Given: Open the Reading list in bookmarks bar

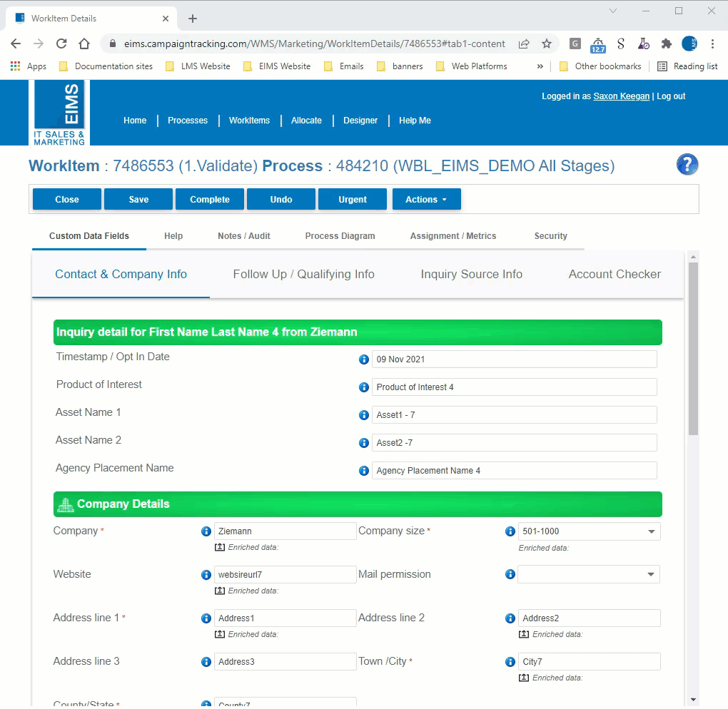Looking at the screenshot, I should coord(687,66).
